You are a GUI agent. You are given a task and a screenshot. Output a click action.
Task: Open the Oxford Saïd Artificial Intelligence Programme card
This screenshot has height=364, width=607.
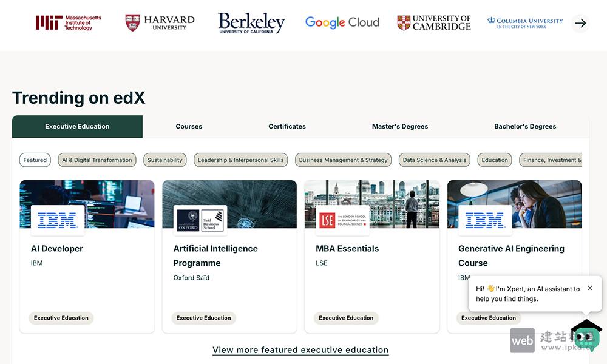click(x=229, y=255)
